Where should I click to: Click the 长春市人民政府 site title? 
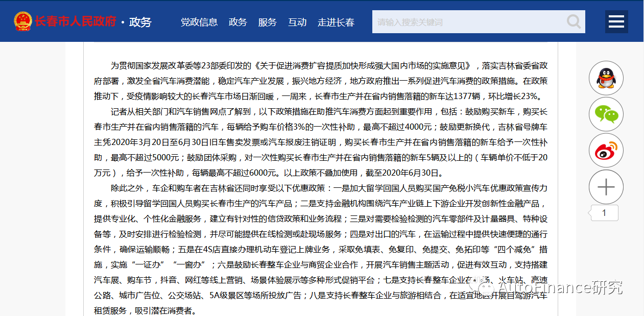click(x=76, y=21)
